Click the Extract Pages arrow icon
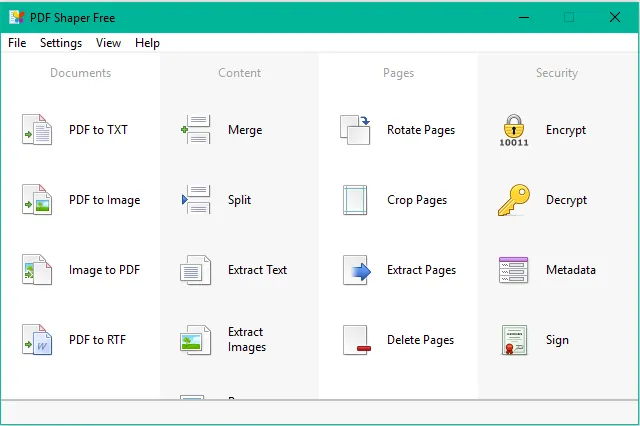This screenshot has height=426, width=640. (357, 270)
